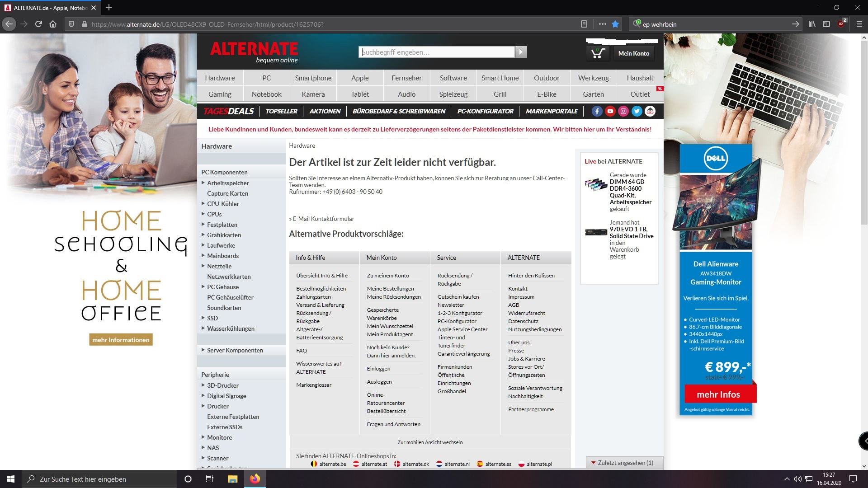
Task: Submit search with the arrow button
Action: 521,52
